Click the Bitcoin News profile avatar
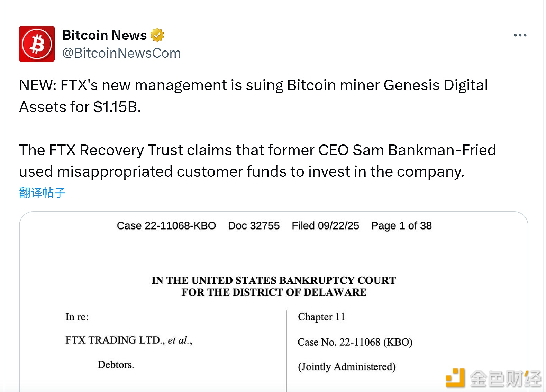 point(37,44)
